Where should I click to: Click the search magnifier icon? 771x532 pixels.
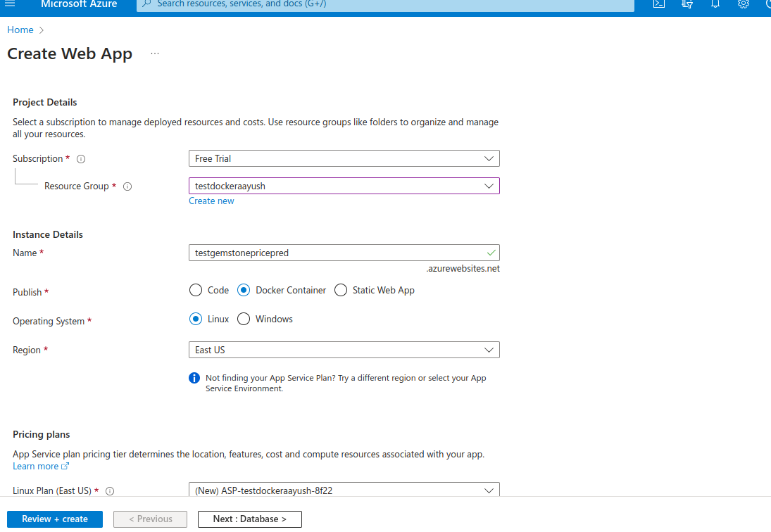pyautogui.click(x=146, y=4)
